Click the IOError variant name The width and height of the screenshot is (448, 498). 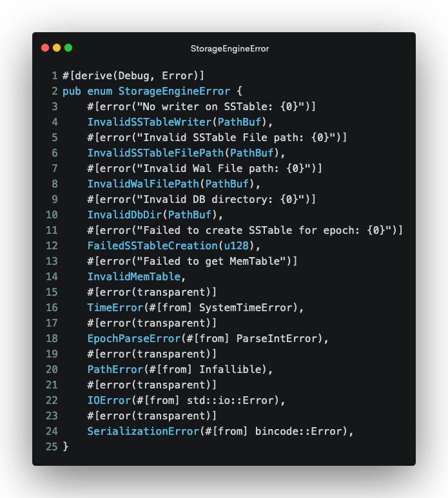109,400
